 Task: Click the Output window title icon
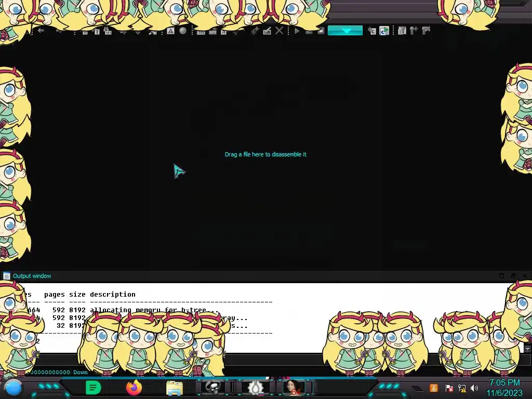click(x=6, y=276)
